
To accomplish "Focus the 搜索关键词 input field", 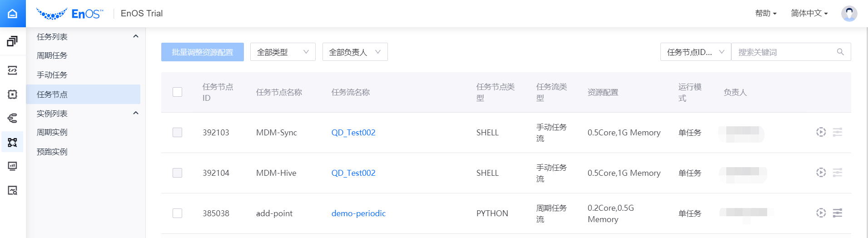I will [x=784, y=52].
